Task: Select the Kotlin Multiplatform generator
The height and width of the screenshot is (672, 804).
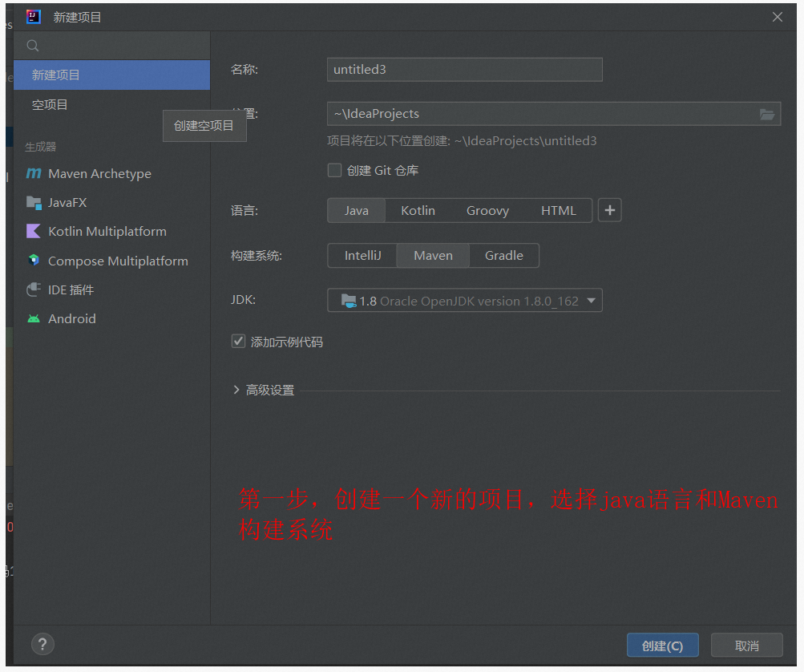Action: [x=108, y=231]
